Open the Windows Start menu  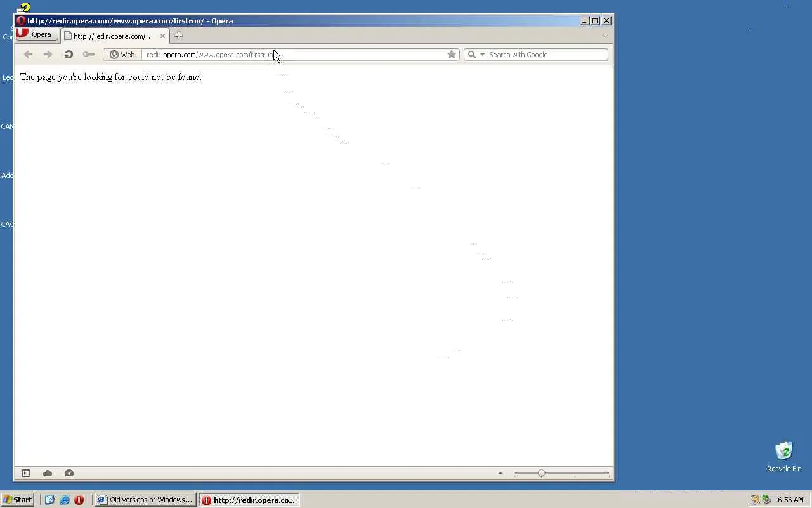(x=18, y=500)
